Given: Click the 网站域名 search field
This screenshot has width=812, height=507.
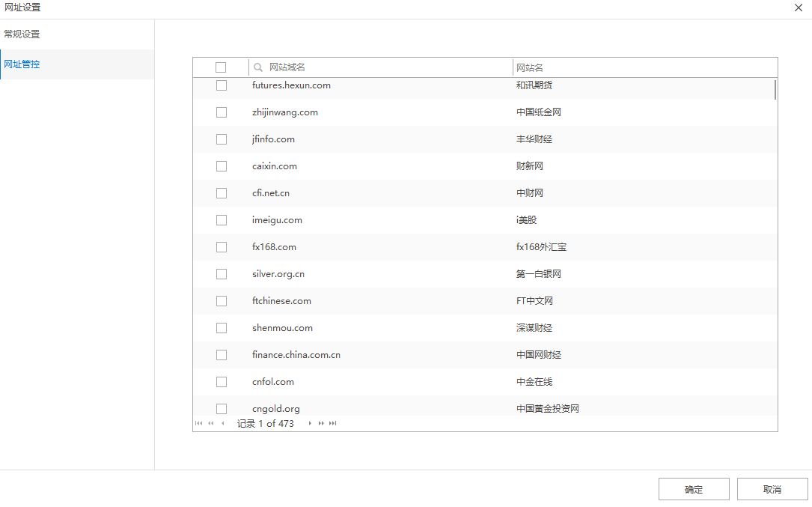Looking at the screenshot, I should coord(381,67).
